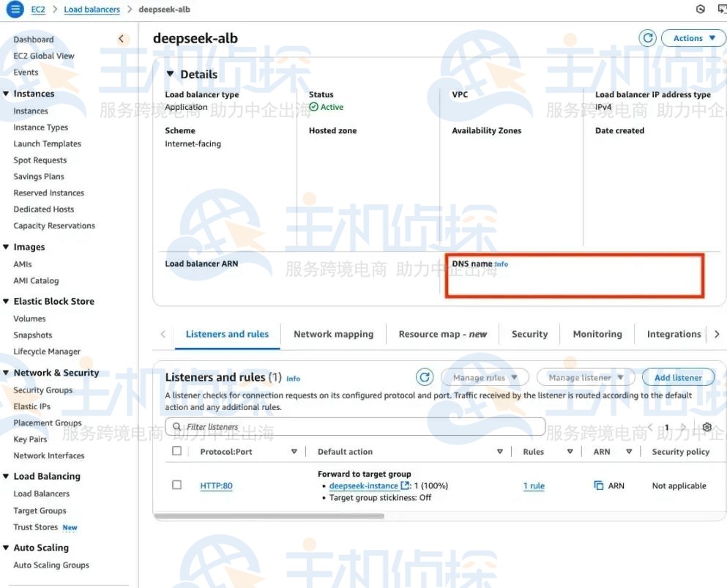
Task: Open the AWS navigation hamburger menu
Action: pyautogui.click(x=15, y=10)
